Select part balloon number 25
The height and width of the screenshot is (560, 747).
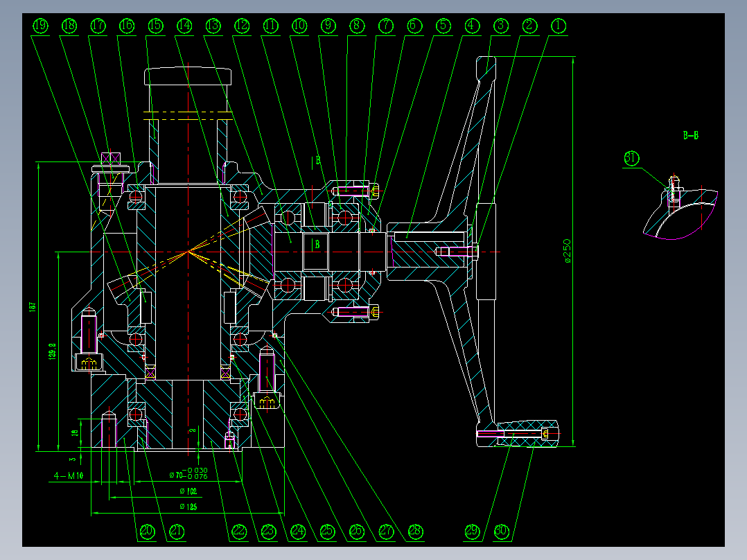pos(327,532)
